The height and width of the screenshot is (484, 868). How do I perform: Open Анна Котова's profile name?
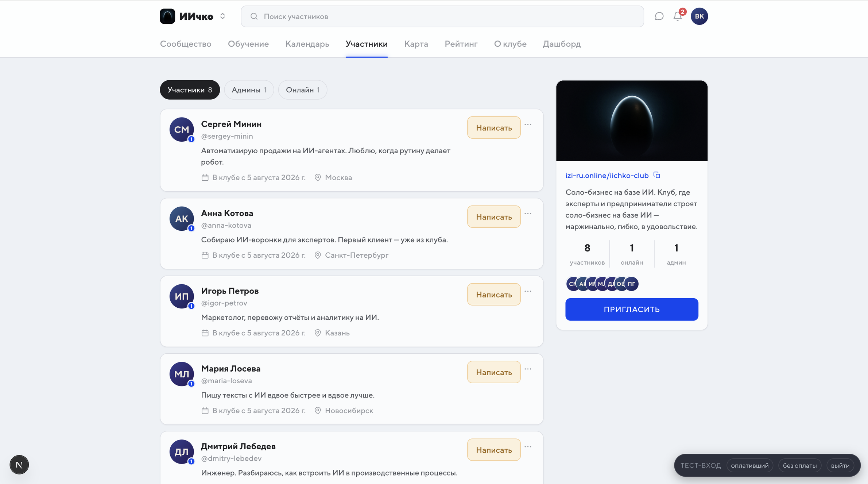(227, 213)
